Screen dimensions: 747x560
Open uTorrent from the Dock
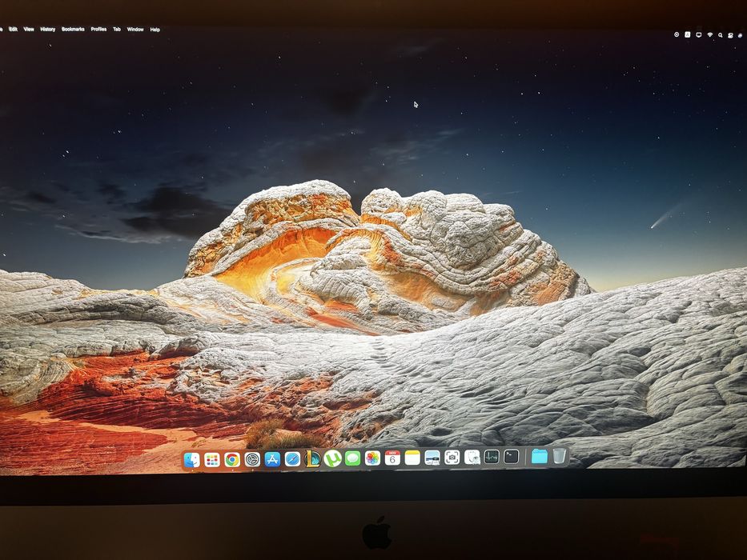pyautogui.click(x=332, y=459)
